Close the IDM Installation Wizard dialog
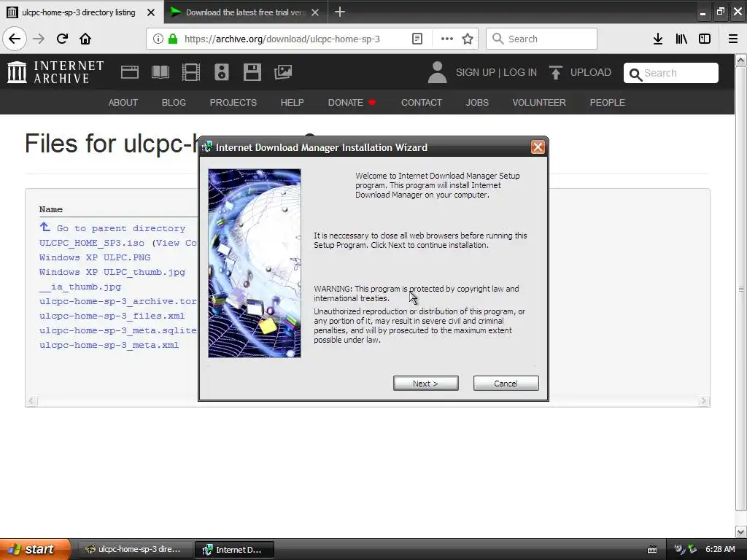Viewport: 747px width, 560px height. [x=538, y=147]
